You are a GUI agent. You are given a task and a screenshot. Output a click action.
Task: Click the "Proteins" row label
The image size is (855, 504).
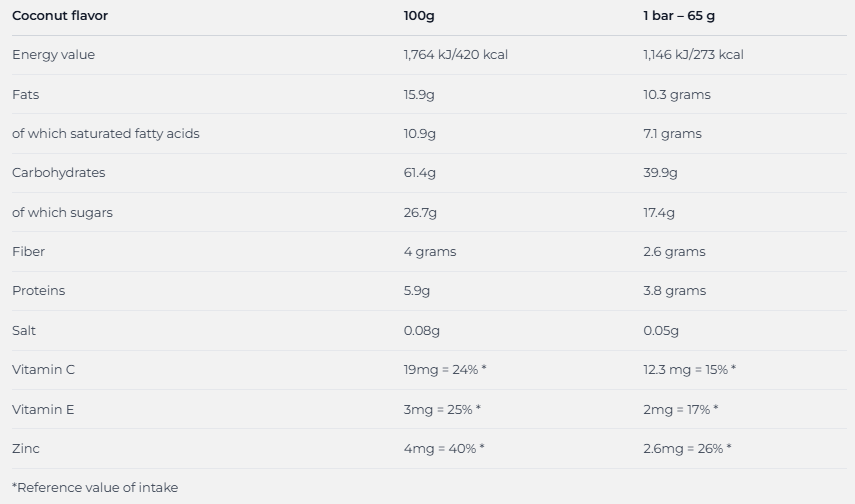tap(38, 291)
